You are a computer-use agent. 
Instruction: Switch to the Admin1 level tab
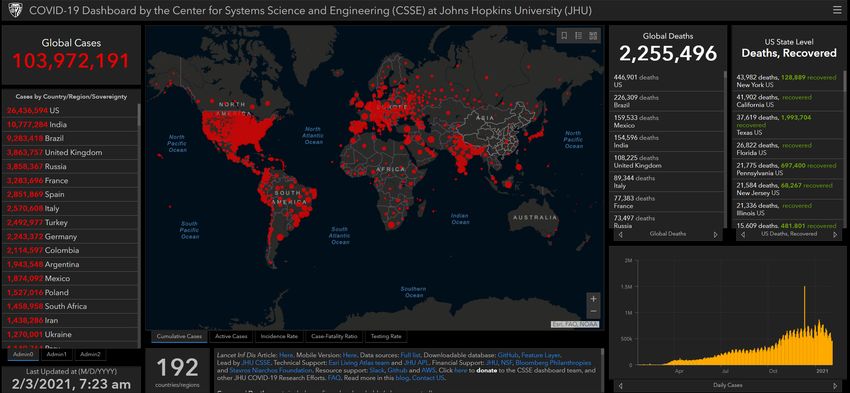[56, 354]
